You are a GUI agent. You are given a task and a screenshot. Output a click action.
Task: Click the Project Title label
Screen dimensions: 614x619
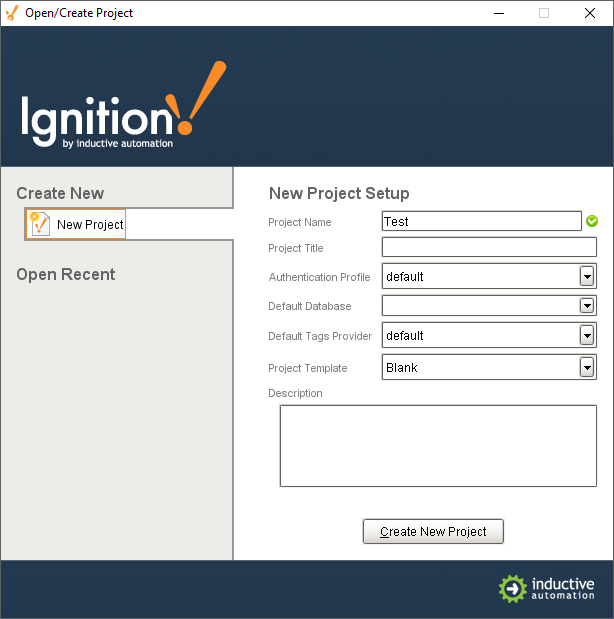pos(296,248)
